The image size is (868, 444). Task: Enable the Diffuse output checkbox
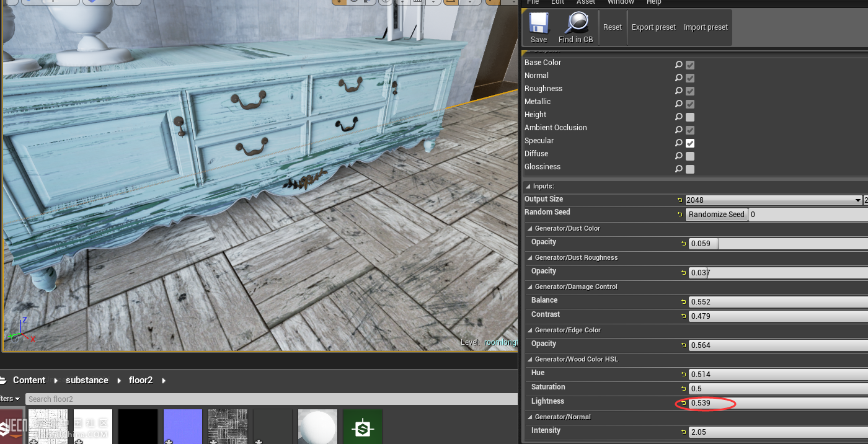(x=690, y=156)
